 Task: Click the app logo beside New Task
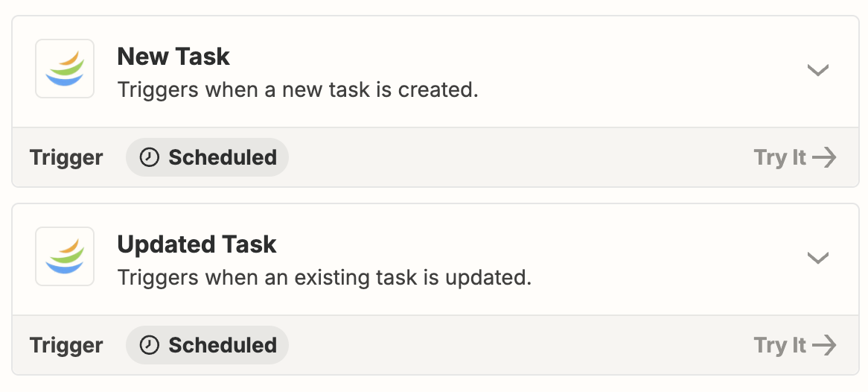pyautogui.click(x=65, y=69)
